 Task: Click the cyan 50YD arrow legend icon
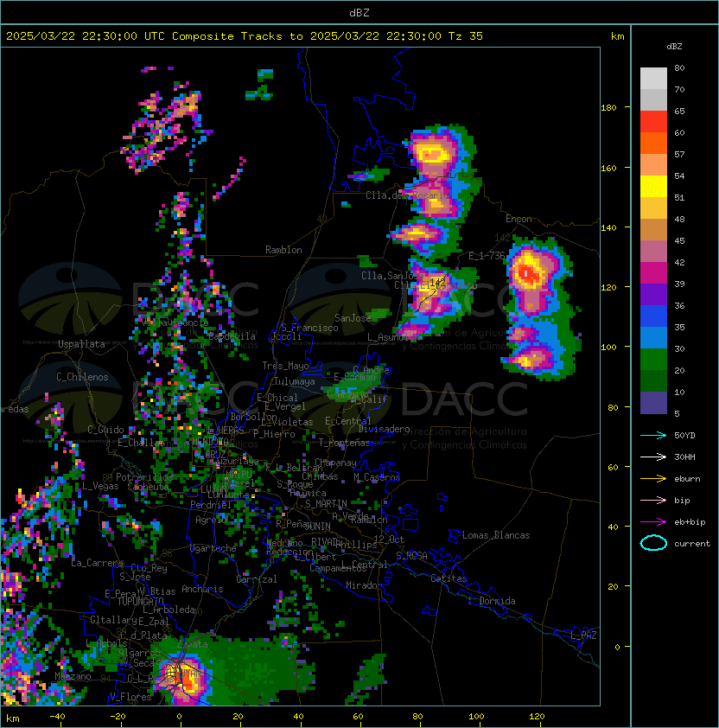[653, 436]
